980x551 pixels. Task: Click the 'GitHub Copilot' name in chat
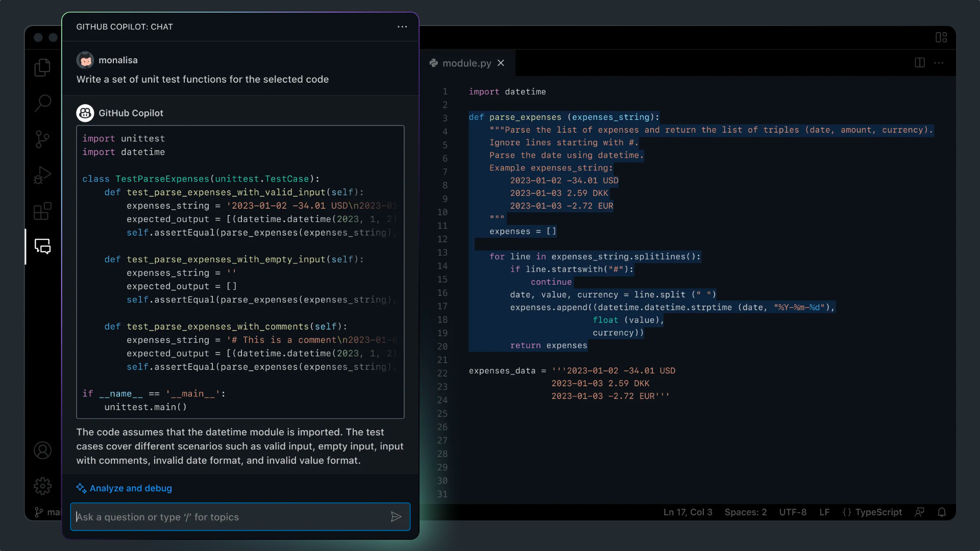pyautogui.click(x=131, y=113)
